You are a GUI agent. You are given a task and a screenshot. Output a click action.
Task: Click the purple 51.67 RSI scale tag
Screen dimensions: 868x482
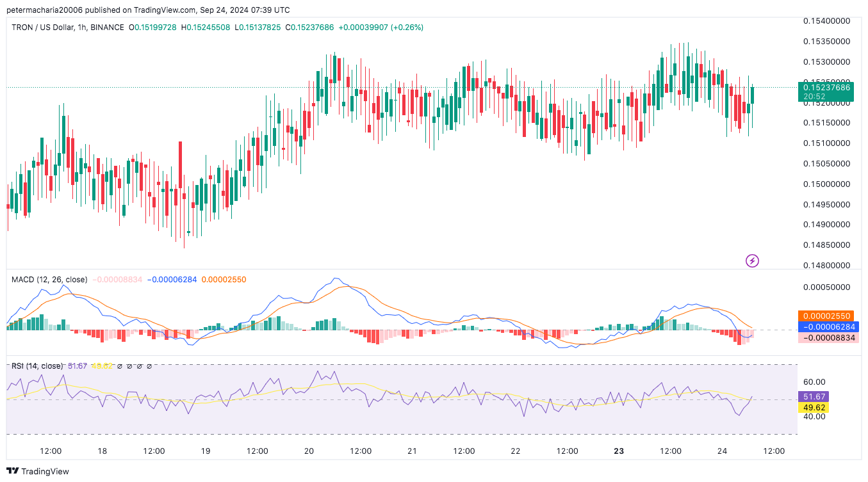click(x=814, y=397)
